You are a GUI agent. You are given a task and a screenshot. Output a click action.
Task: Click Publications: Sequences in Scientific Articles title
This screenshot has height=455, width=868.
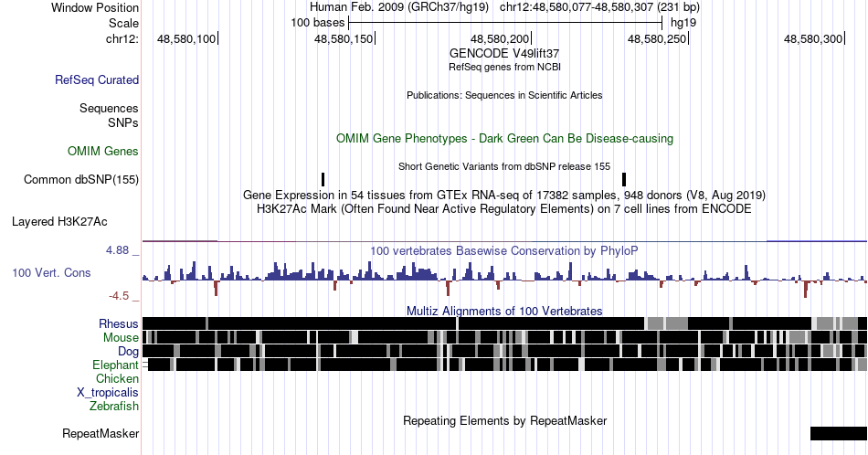[504, 95]
